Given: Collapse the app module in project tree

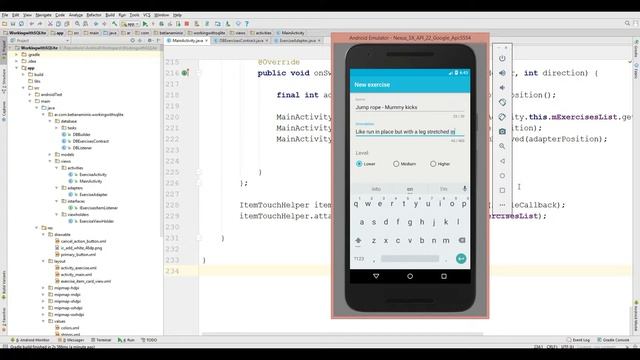Looking at the screenshot, I should tap(17, 68).
